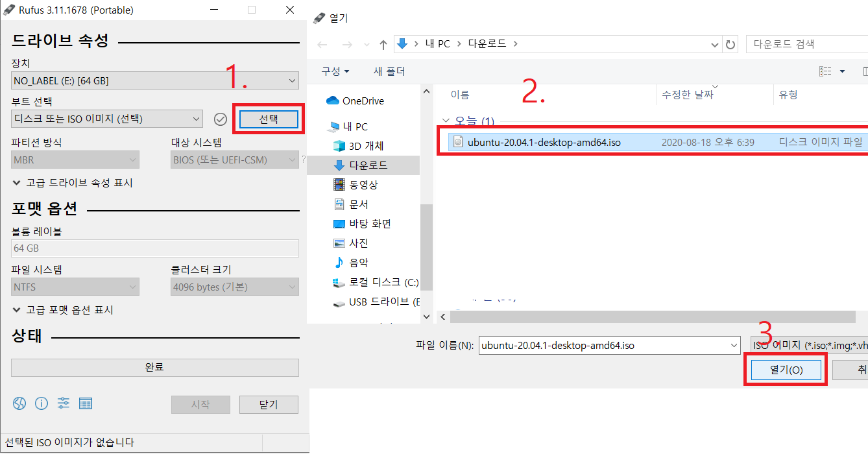
Task: Click the 선택 button in Rufus
Action: (269, 119)
